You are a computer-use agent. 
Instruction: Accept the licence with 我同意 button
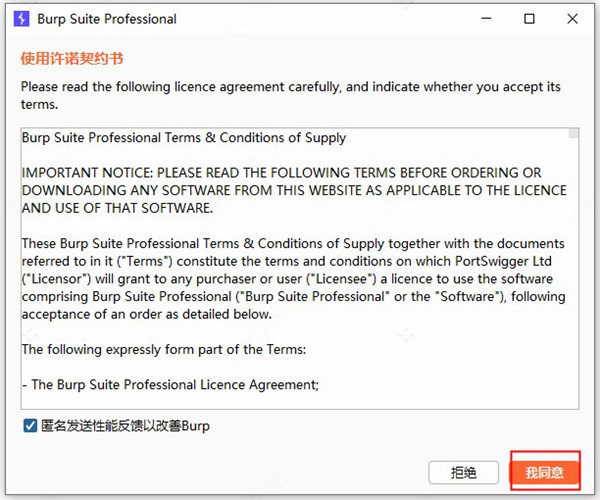(545, 472)
